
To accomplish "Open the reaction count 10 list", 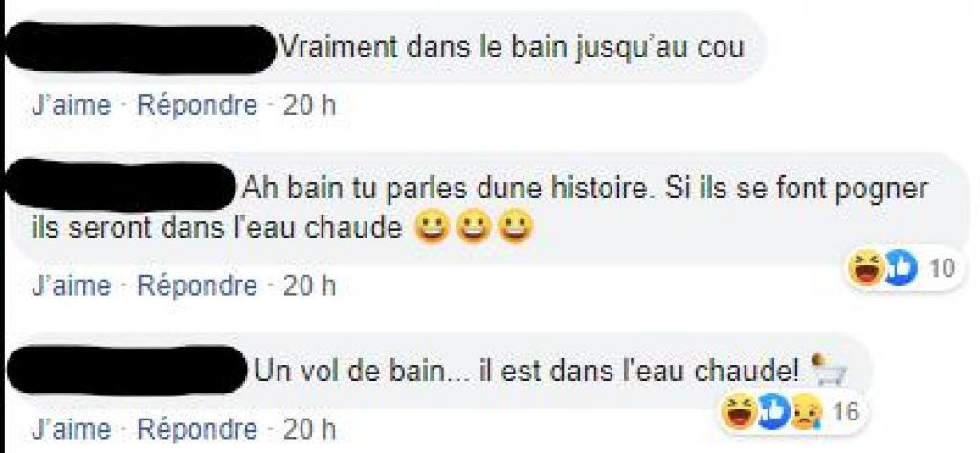I will point(942,269).
